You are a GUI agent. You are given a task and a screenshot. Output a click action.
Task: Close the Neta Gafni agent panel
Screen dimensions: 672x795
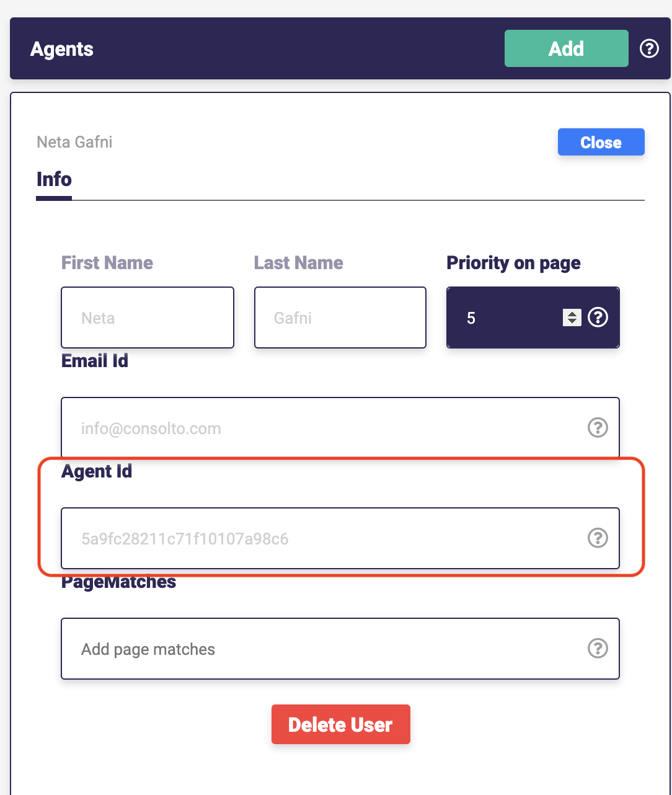pyautogui.click(x=601, y=142)
